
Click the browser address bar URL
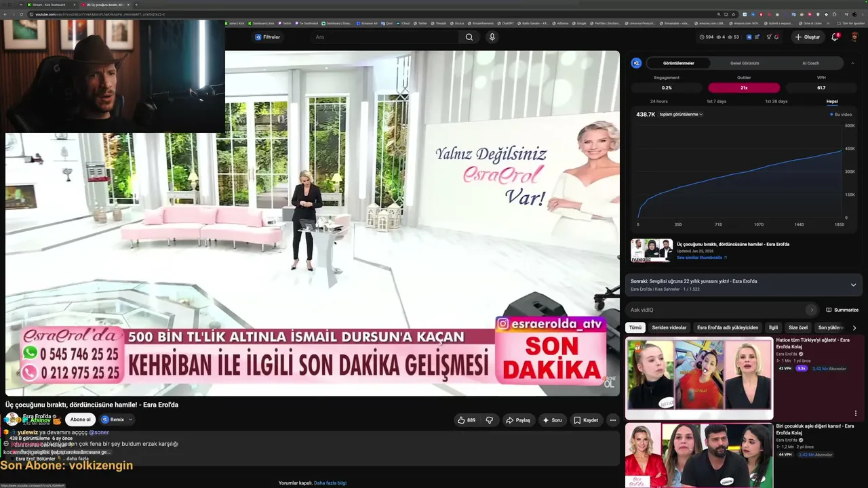(100, 14)
